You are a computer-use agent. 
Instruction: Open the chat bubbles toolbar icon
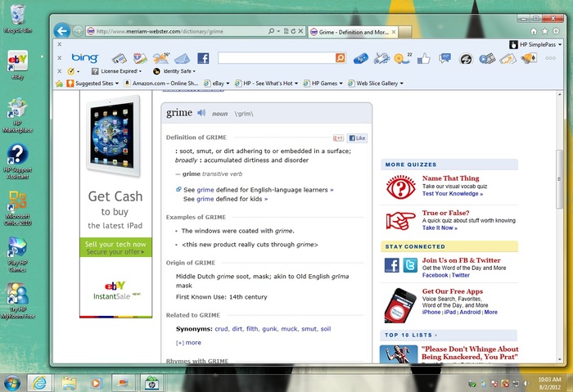coord(444,58)
